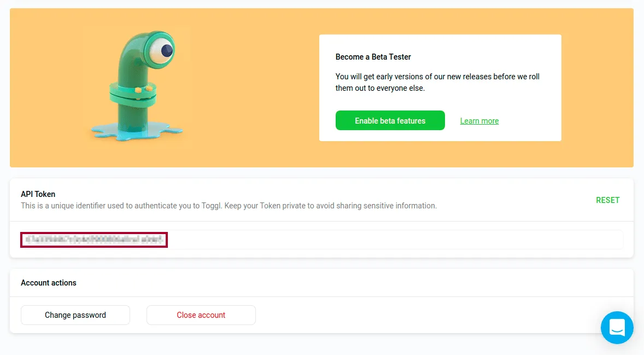Image resolution: width=644 pixels, height=355 pixels.
Task: Select the blurred API token value
Action: [94, 240]
